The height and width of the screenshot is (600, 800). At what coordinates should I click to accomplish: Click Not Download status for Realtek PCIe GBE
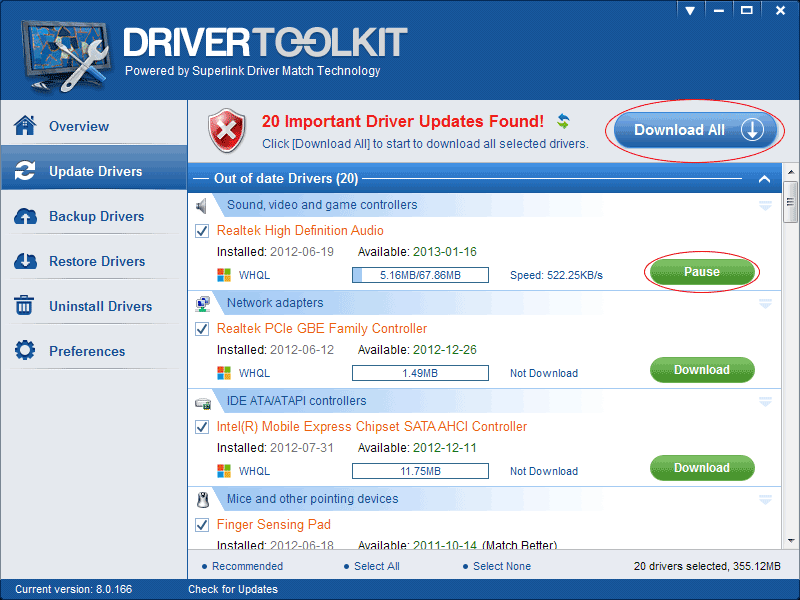(x=544, y=373)
